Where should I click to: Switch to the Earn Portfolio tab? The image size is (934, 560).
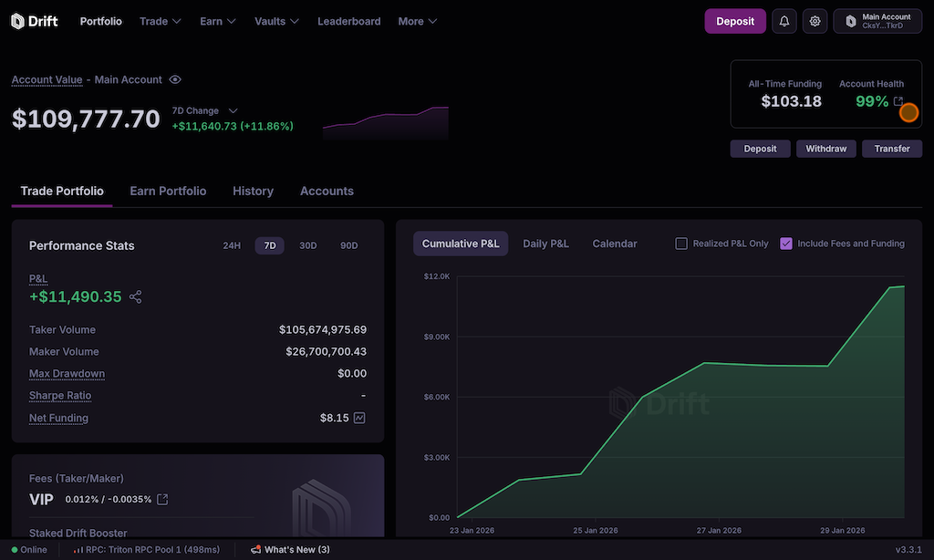(x=168, y=192)
